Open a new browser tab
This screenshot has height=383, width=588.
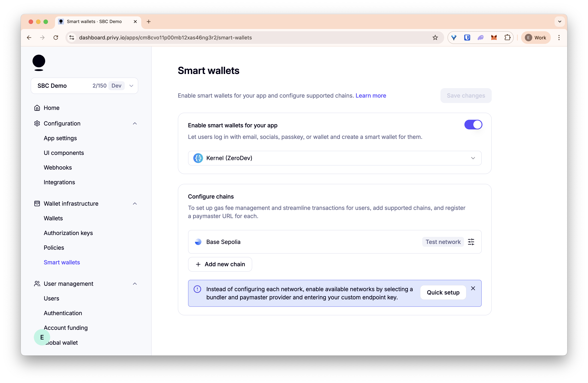click(x=148, y=22)
